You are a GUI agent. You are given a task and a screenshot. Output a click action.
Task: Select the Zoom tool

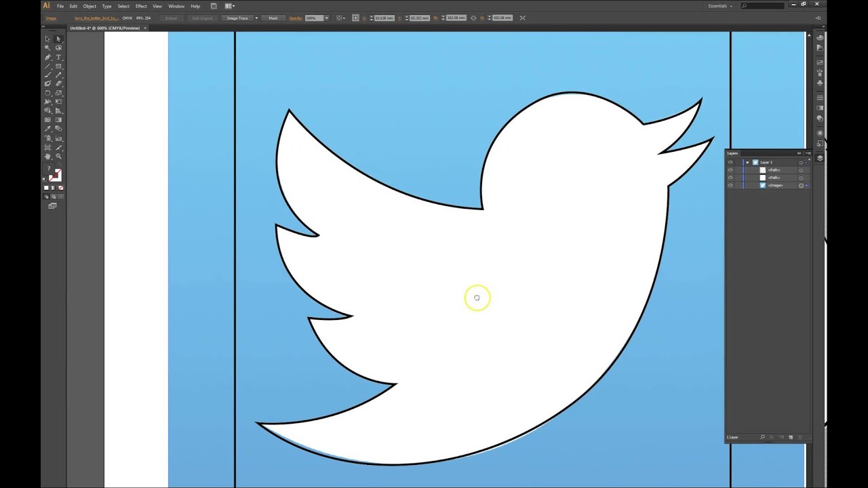point(58,156)
